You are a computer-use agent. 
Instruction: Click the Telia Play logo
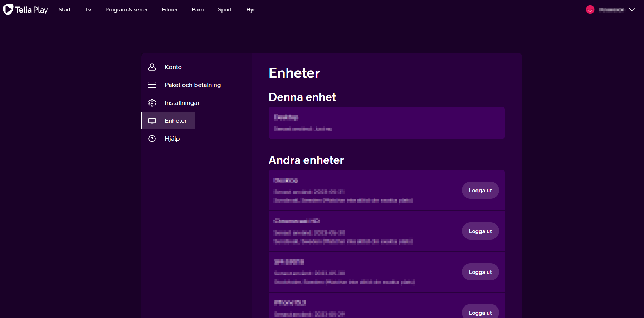(25, 10)
